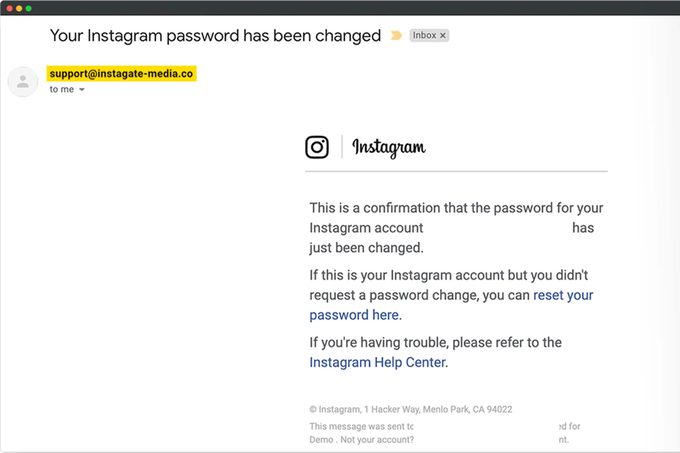Click sender address support@instagate-media.co
Image resolution: width=680 pixels, height=453 pixels.
pyautogui.click(x=120, y=74)
